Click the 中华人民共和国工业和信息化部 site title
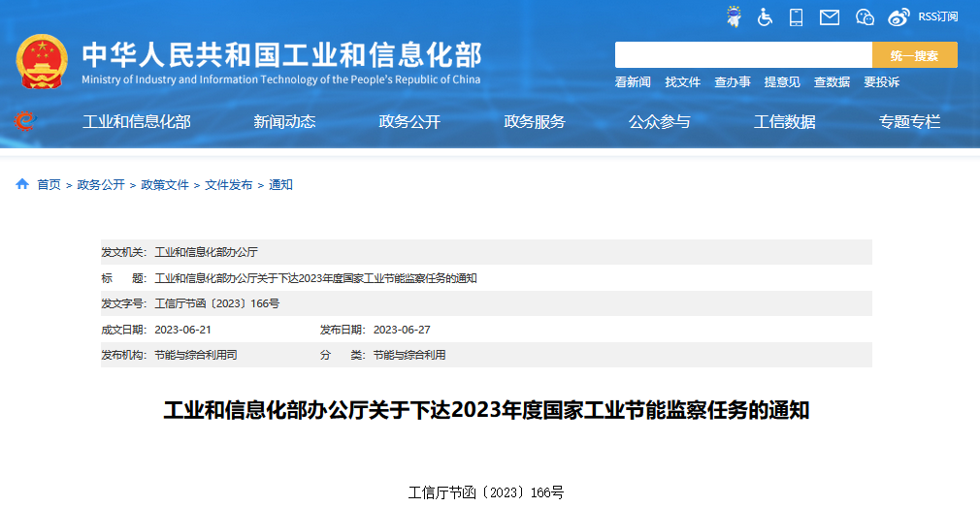This screenshot has width=980, height=507. pyautogui.click(x=282, y=54)
